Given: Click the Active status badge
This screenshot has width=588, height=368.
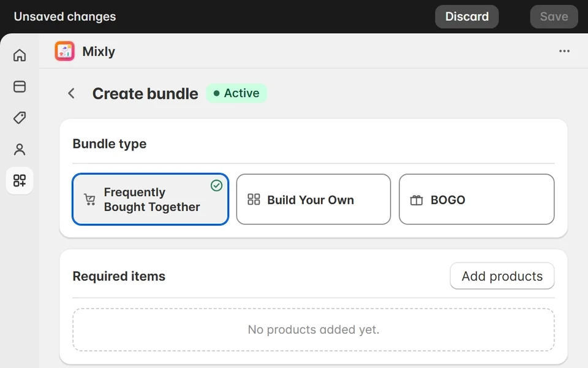Looking at the screenshot, I should tap(236, 93).
